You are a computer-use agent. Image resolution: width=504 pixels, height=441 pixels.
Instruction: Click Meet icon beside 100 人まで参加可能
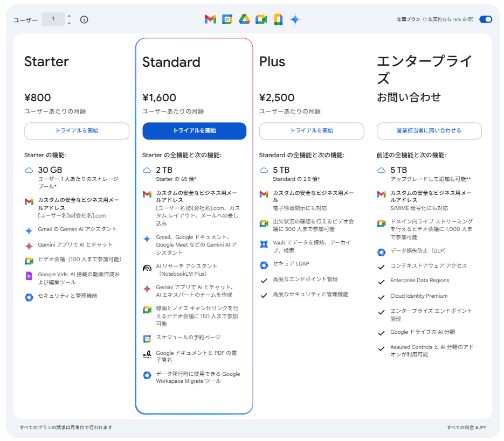29,261
